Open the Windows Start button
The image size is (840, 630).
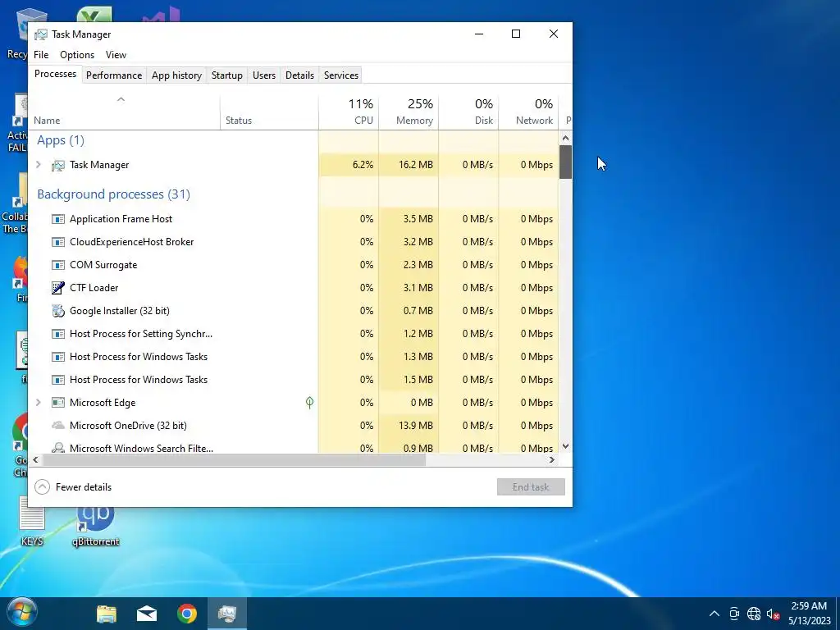click(x=22, y=613)
